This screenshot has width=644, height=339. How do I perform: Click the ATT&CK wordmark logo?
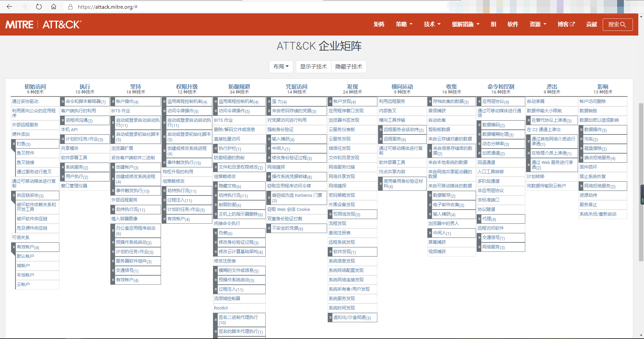point(61,24)
